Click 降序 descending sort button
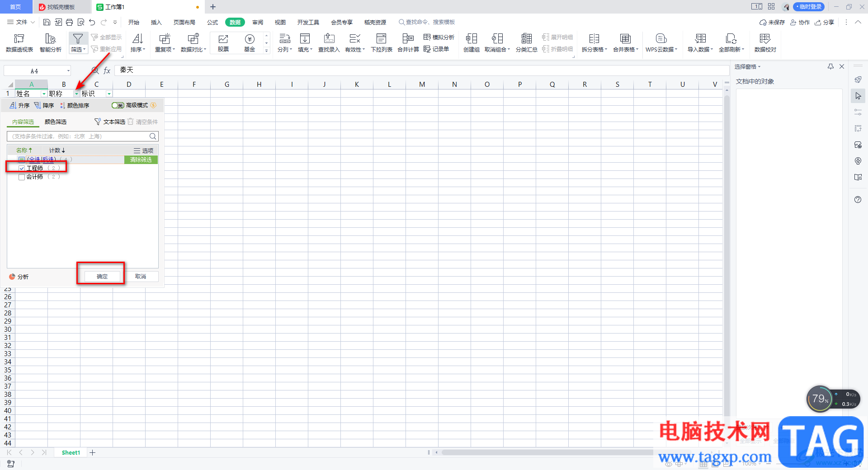 pyautogui.click(x=44, y=105)
